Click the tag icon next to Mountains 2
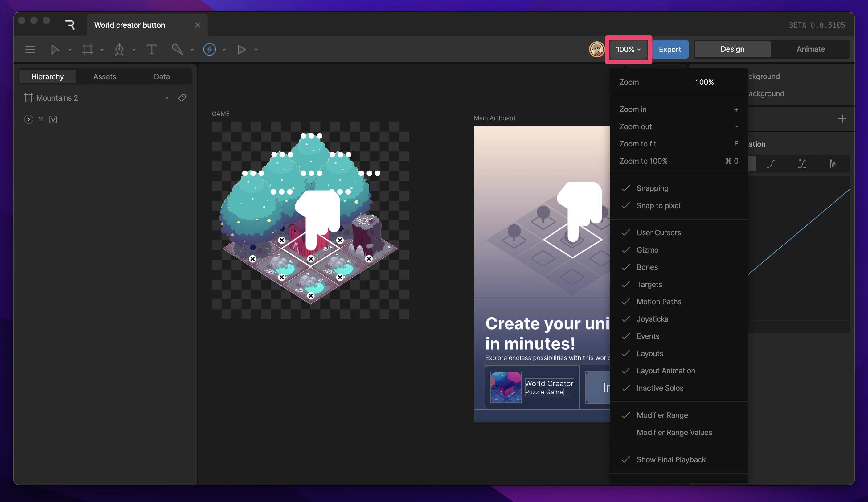 coord(182,97)
